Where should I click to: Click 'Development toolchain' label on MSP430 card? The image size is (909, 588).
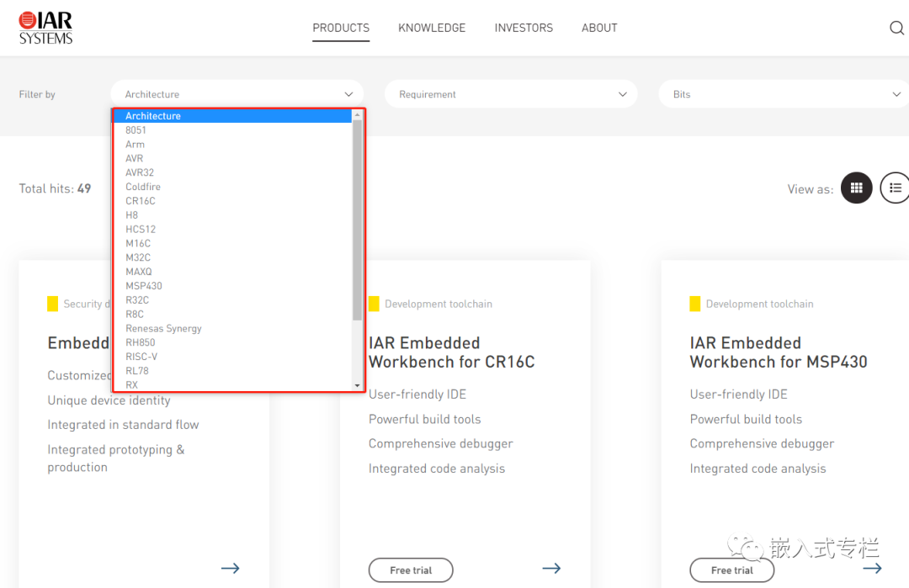[x=759, y=304]
